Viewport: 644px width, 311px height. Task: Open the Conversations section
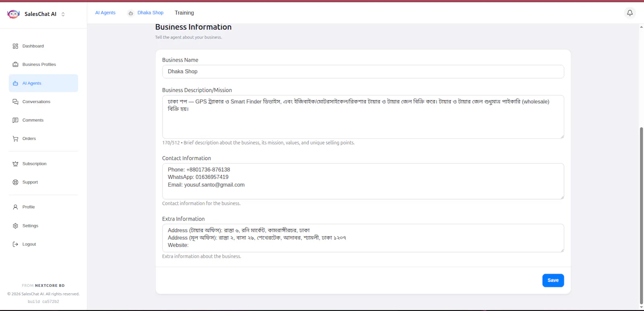[43, 102]
